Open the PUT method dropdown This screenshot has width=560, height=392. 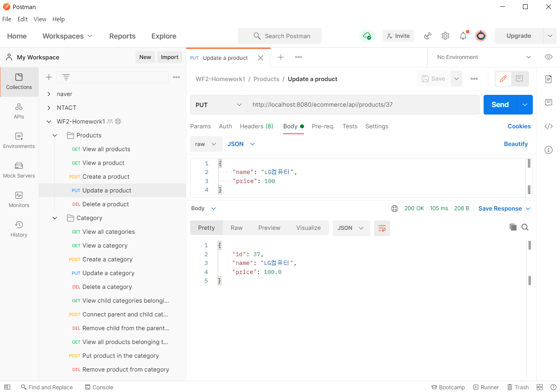pos(219,105)
